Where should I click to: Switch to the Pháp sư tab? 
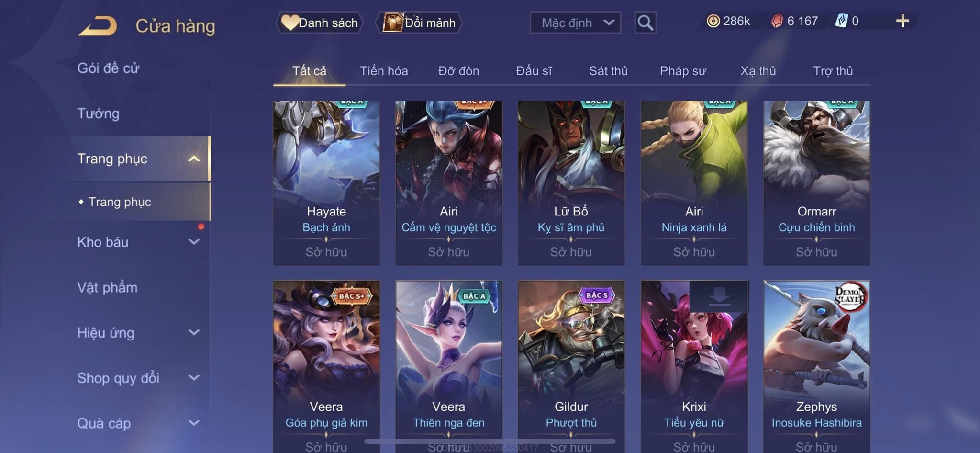click(683, 71)
